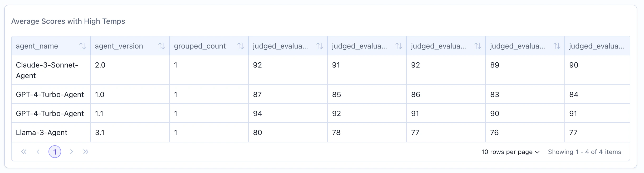Sort the fourth judged_evaluation column
This screenshot has width=644, height=173.
pos(557,46)
